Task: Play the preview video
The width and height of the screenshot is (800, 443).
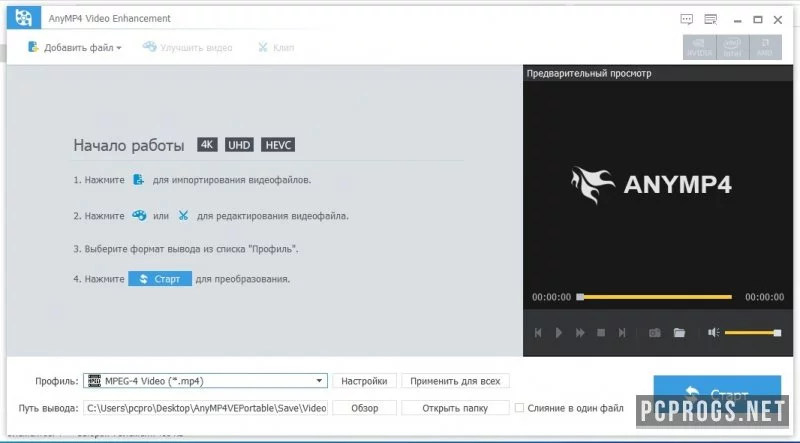Action: 559,333
